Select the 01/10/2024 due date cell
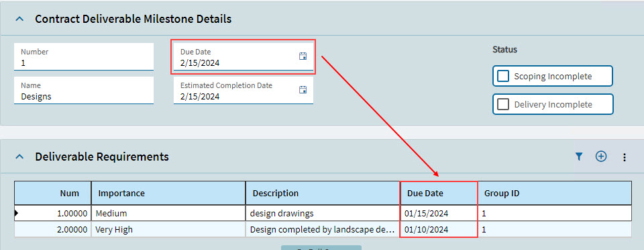644x250 pixels. 439,229
